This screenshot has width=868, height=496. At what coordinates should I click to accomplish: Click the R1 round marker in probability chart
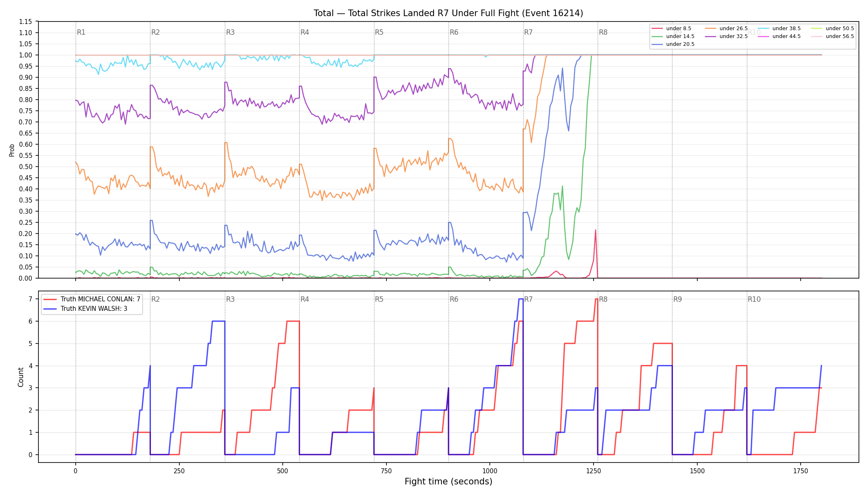tap(81, 32)
